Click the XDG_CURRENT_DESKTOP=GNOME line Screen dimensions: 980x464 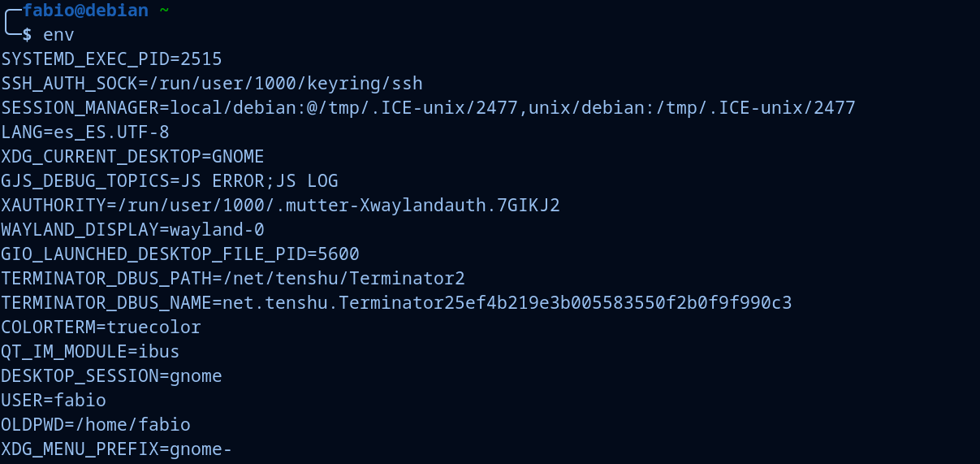[132, 157]
